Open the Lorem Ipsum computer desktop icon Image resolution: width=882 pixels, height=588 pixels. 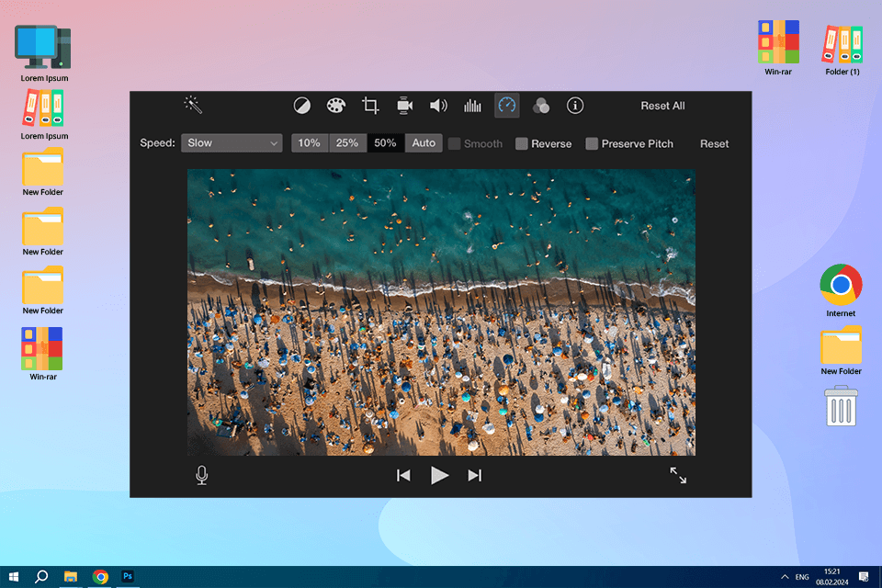pos(44,53)
